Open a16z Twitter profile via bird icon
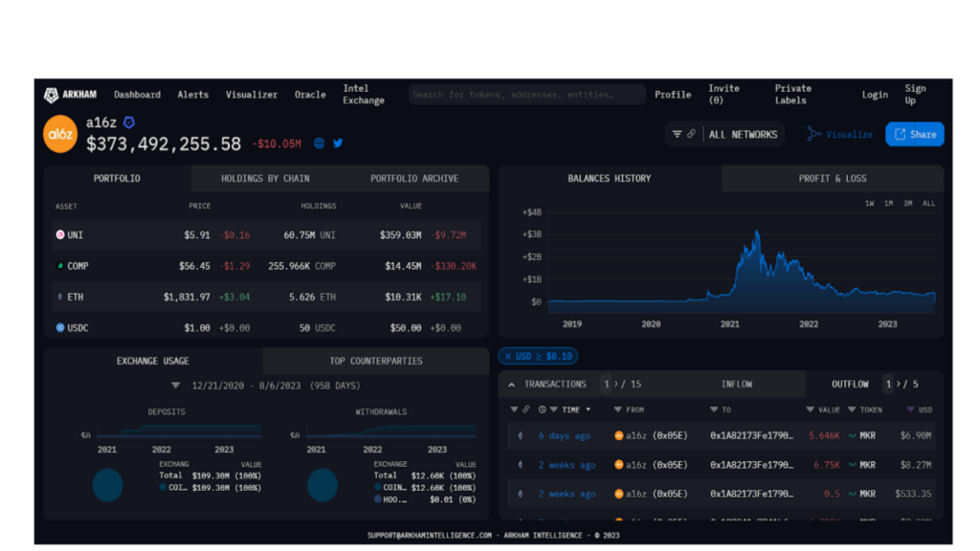 pyautogui.click(x=338, y=143)
